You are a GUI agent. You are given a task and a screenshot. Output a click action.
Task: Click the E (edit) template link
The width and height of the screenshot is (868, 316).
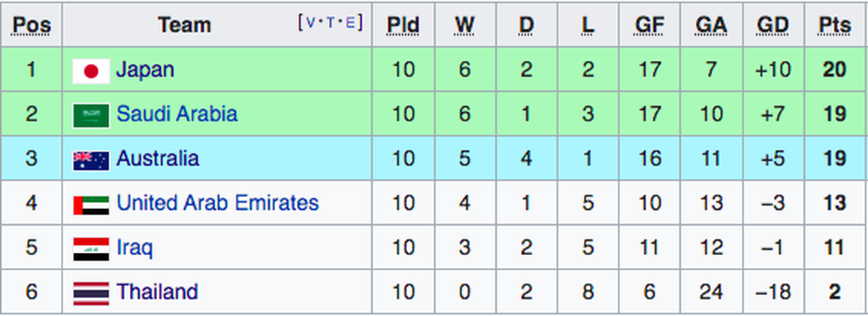click(350, 23)
